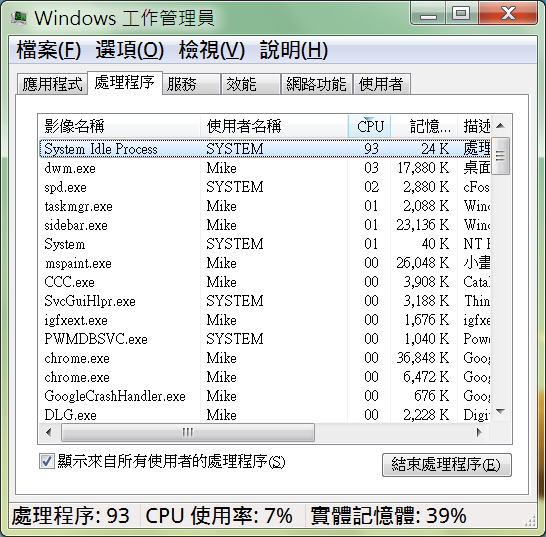Maximize the Task Manager window
Viewport: 546px width, 537px height.
click(462, 13)
